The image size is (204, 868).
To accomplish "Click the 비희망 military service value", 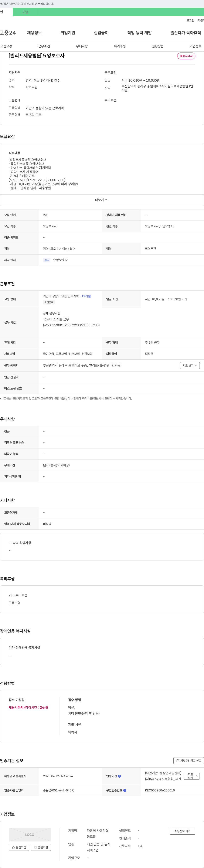I will click(47, 524).
